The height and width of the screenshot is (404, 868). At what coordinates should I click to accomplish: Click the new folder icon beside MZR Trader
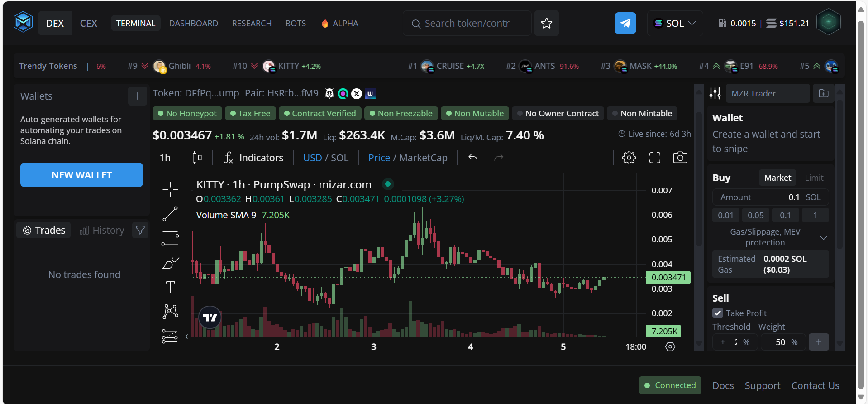click(824, 93)
